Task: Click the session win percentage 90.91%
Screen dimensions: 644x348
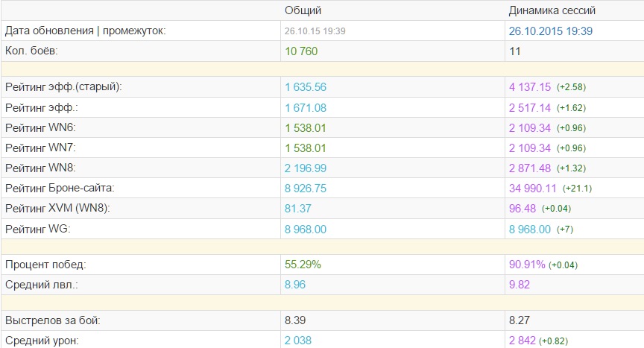Action: [x=527, y=265]
